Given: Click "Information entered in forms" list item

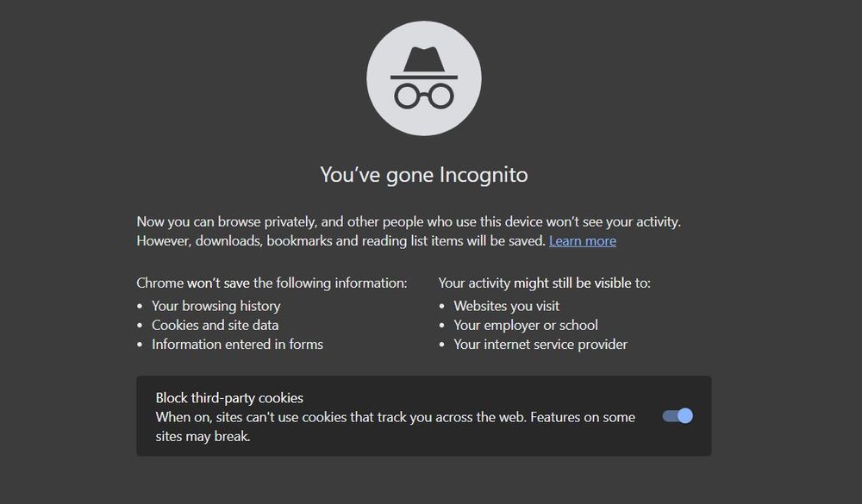Looking at the screenshot, I should point(238,344).
